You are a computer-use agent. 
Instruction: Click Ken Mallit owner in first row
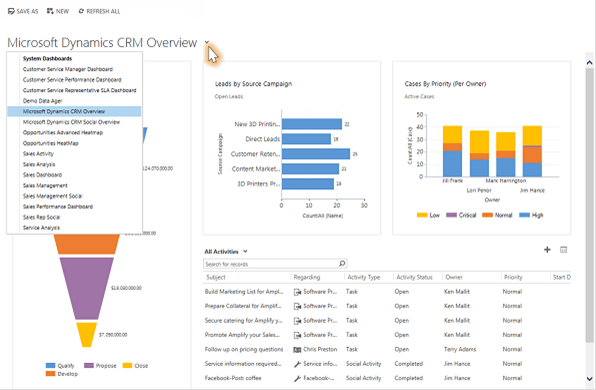[x=457, y=292]
